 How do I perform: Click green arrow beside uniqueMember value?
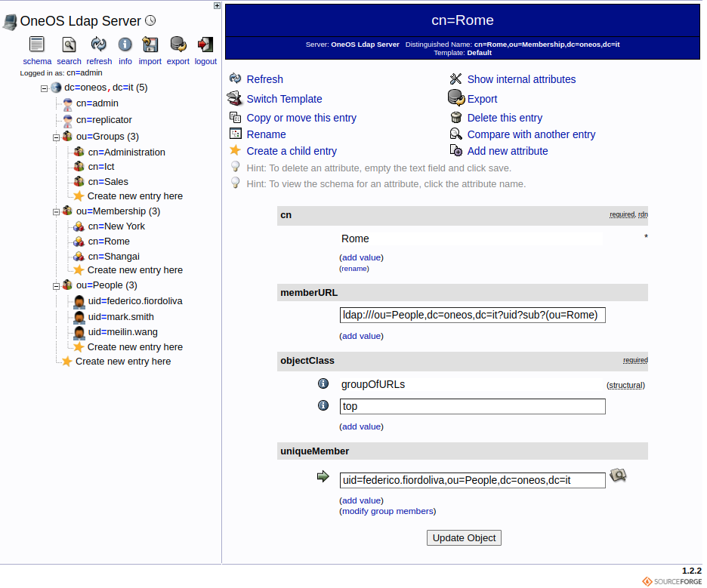(323, 476)
